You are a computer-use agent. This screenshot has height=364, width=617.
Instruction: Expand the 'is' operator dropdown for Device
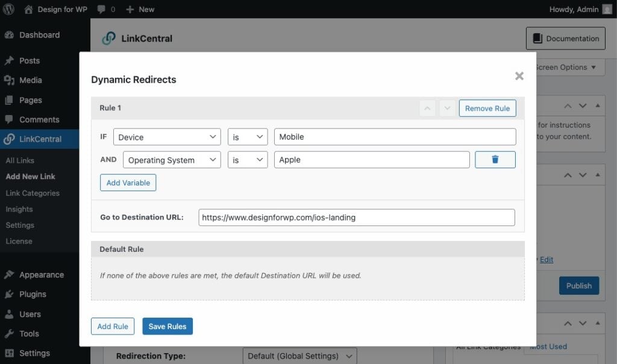point(248,137)
